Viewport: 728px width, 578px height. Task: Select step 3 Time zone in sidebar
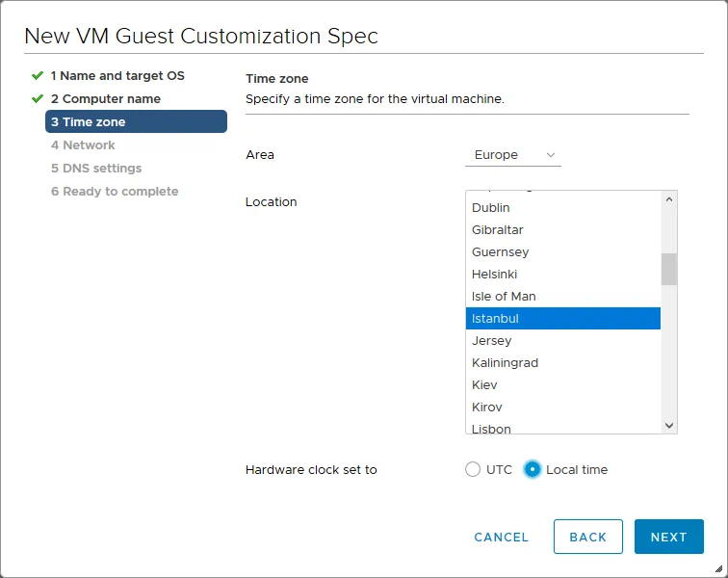click(135, 121)
